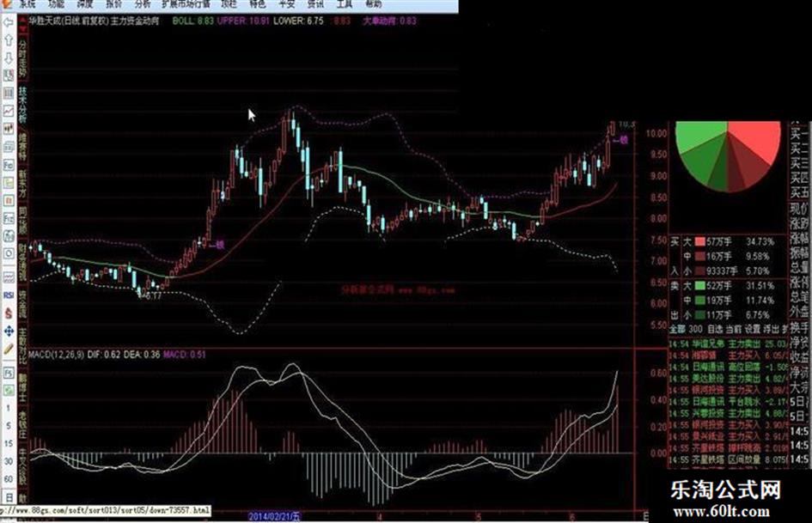Click the 300 filter tab in alerts panel
The image size is (812, 523).
[x=695, y=329]
